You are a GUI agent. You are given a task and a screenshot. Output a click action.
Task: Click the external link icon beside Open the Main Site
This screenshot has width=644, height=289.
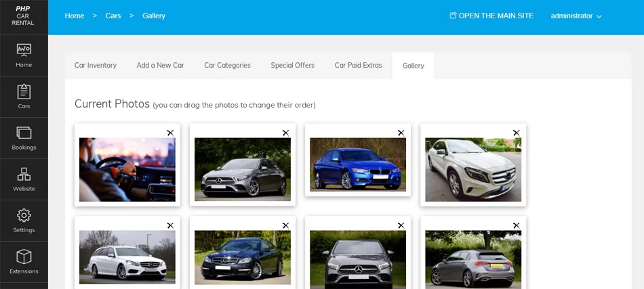click(x=453, y=16)
